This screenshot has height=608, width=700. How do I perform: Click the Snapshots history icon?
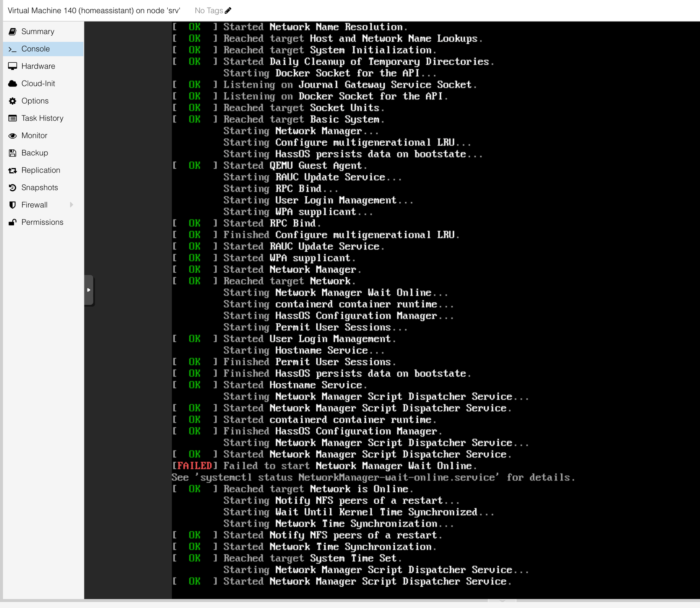13,188
